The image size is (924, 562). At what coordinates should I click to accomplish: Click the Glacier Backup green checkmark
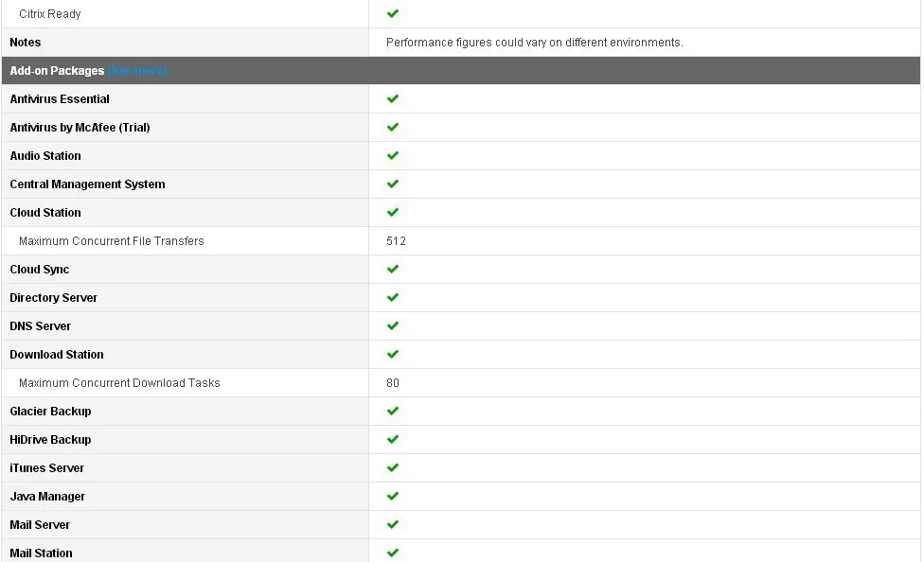pos(393,411)
